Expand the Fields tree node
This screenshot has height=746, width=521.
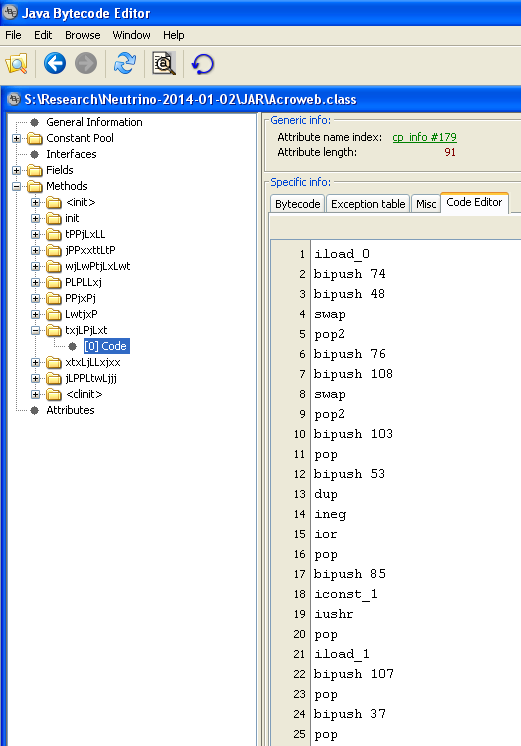[17, 170]
